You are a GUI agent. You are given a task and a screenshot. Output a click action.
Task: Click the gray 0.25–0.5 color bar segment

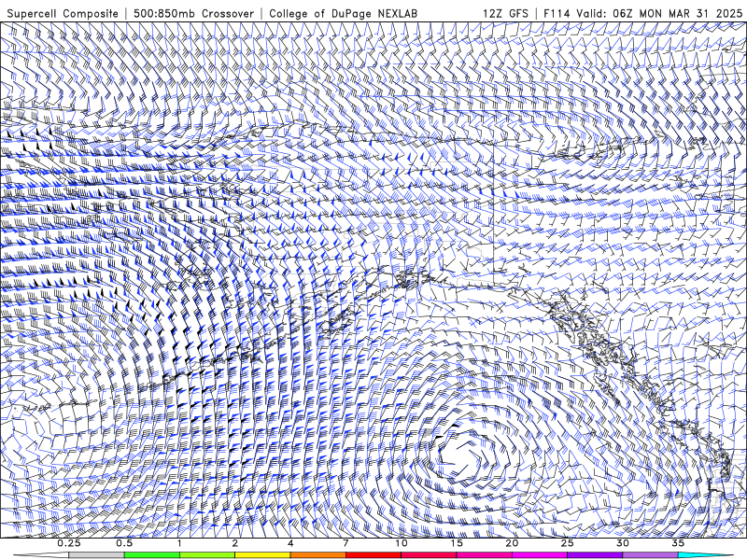(x=96, y=555)
